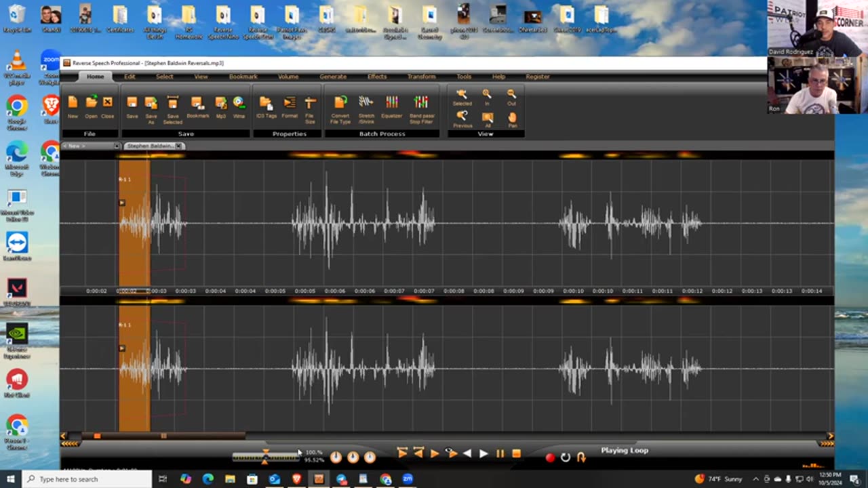Open ID3 Tags properties
This screenshot has height=488, width=868.
(266, 107)
